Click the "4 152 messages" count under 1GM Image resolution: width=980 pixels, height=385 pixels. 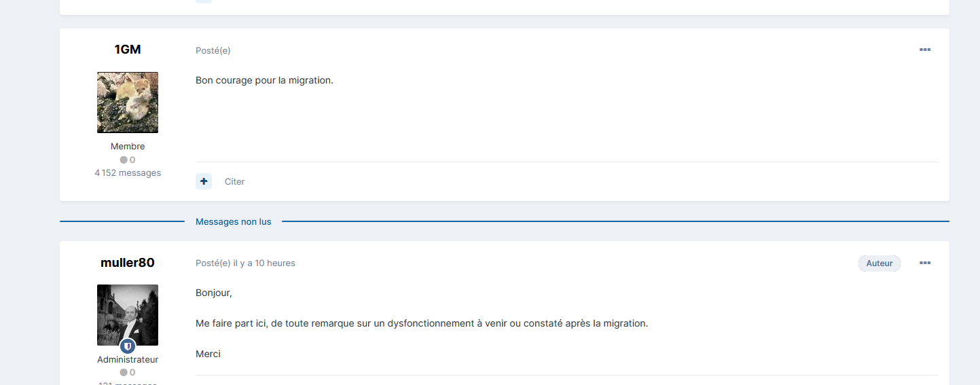pos(128,173)
